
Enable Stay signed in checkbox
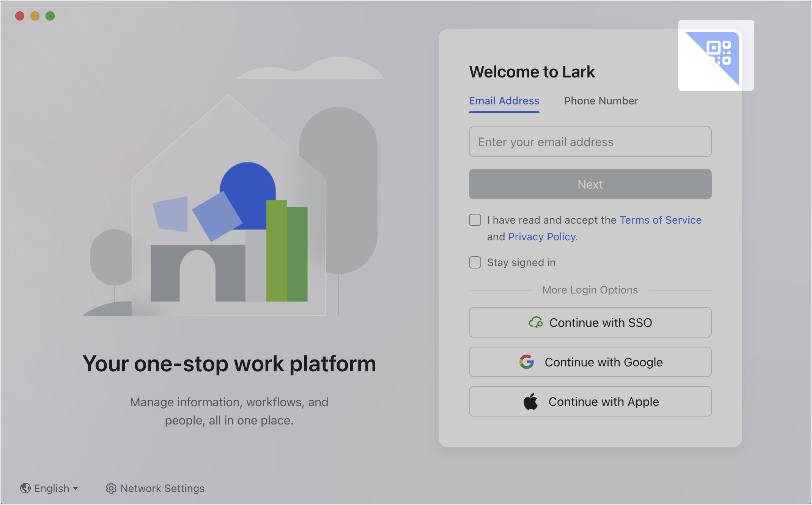pos(475,262)
